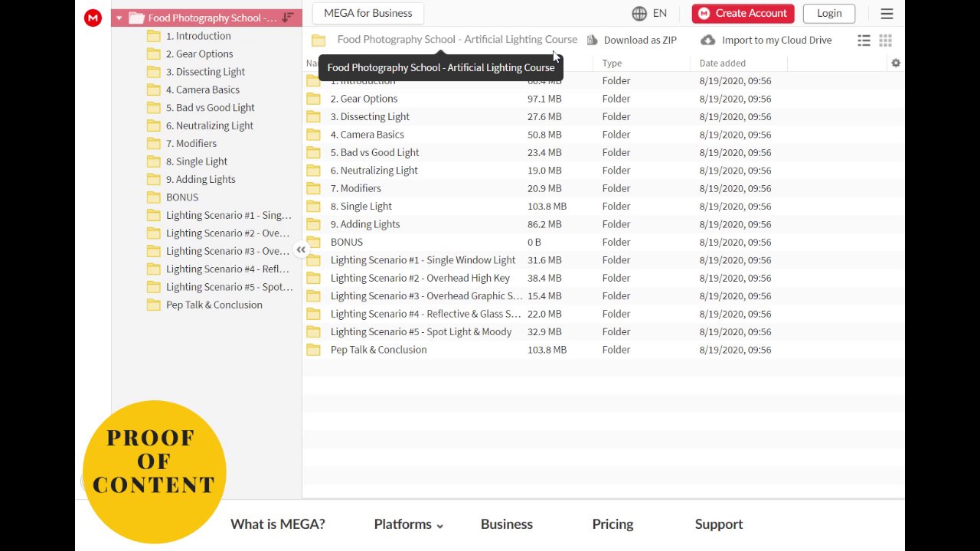Select 2. Gear Options in tree
The image size is (980, 551).
click(199, 54)
